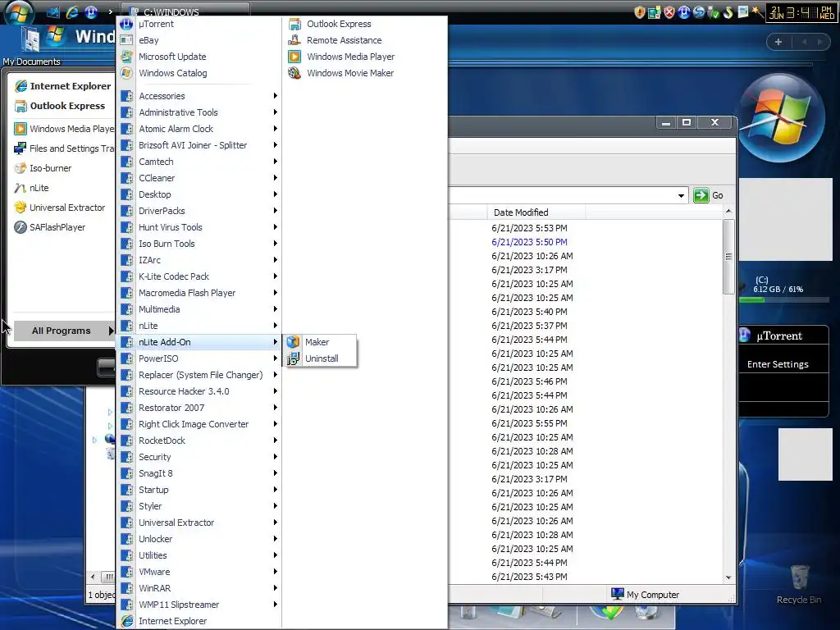Click Outlook Express icon in programs column
This screenshot has height=630, width=840.
tap(294, 24)
